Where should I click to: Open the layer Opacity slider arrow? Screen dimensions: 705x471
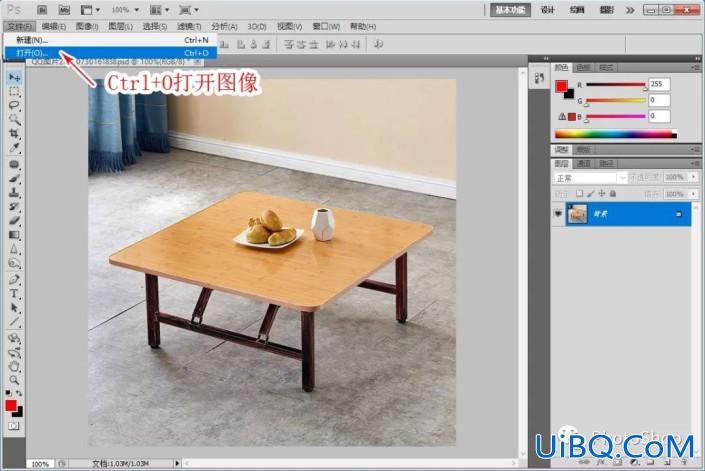click(694, 177)
